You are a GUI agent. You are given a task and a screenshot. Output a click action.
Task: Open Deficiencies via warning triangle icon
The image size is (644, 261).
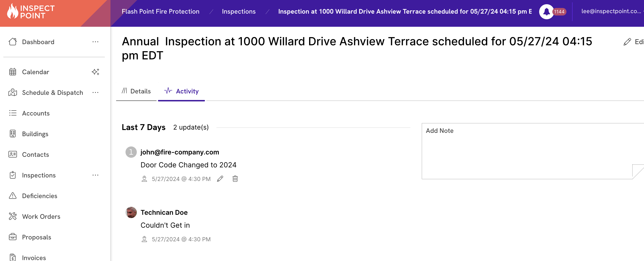pyautogui.click(x=12, y=196)
